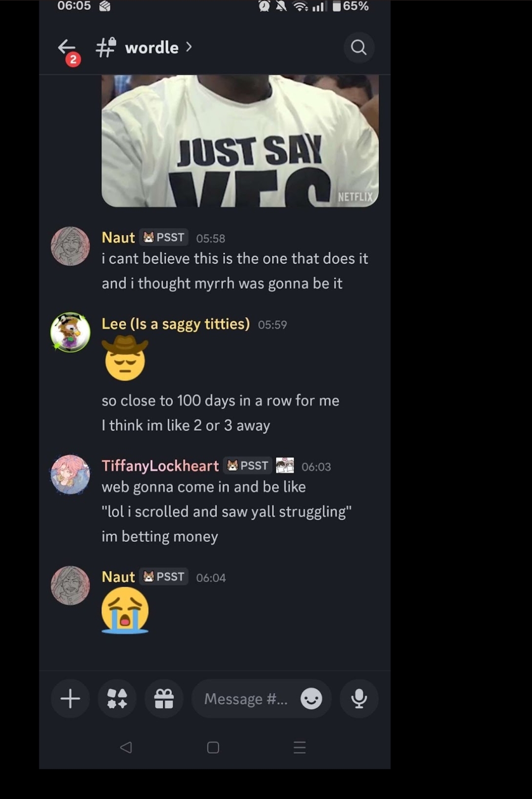532x799 pixels.
Task: Open the Nitro gift icon
Action: (164, 699)
